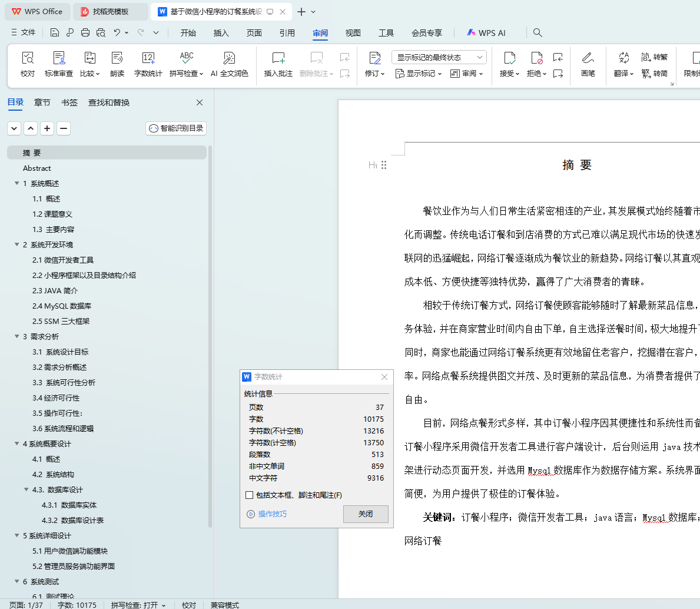Switch to 找稻壳模板 tab

coord(110,12)
